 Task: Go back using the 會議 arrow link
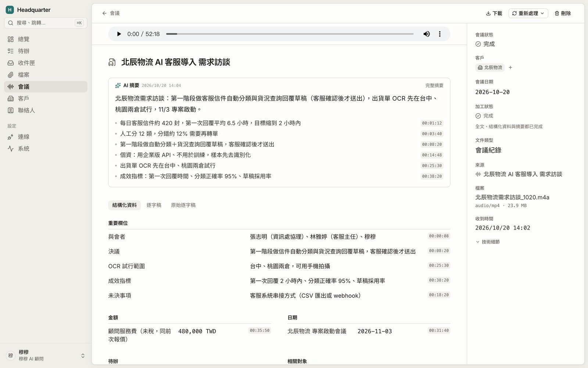pyautogui.click(x=111, y=13)
